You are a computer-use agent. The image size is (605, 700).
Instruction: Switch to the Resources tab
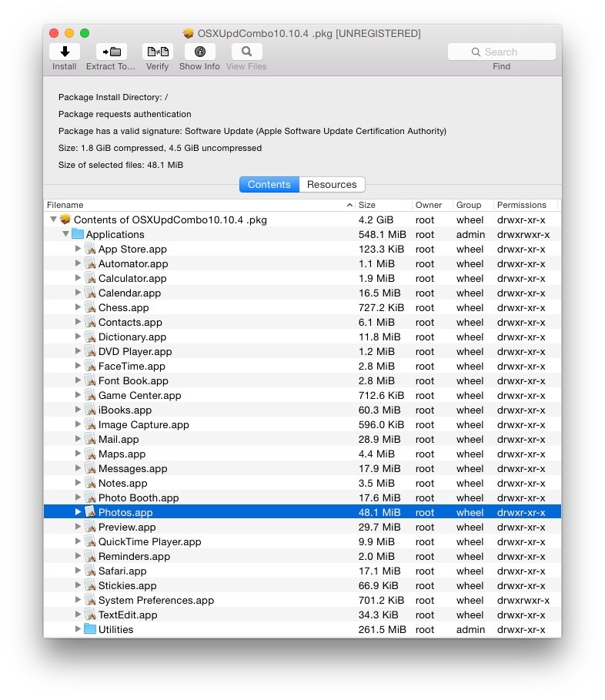(332, 184)
